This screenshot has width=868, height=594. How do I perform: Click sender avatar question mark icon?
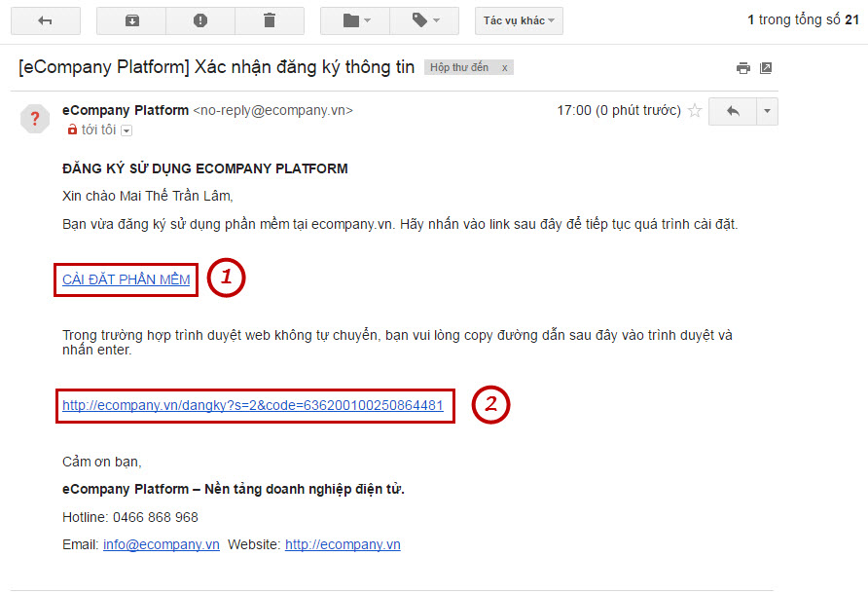pos(35,119)
